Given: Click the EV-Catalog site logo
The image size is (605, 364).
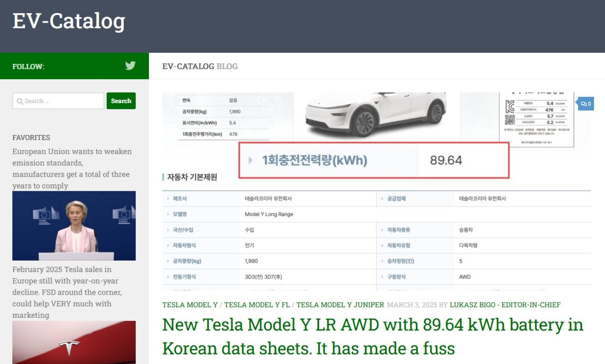Looking at the screenshot, I should [68, 21].
